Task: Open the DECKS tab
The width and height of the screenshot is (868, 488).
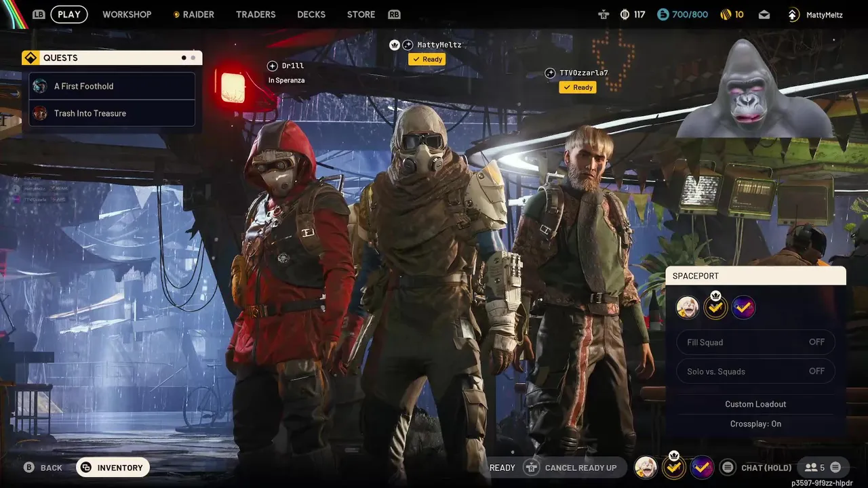Action: click(x=311, y=14)
